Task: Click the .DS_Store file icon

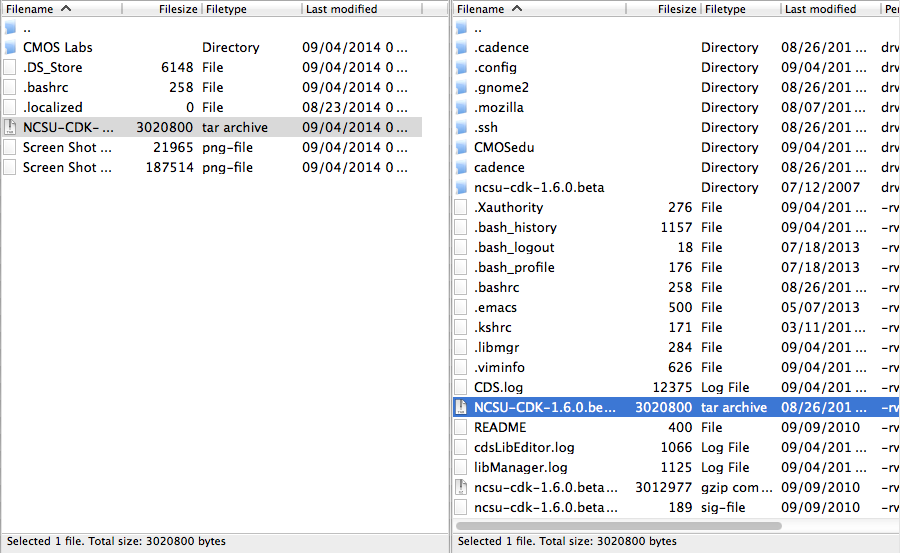Action: pos(10,67)
